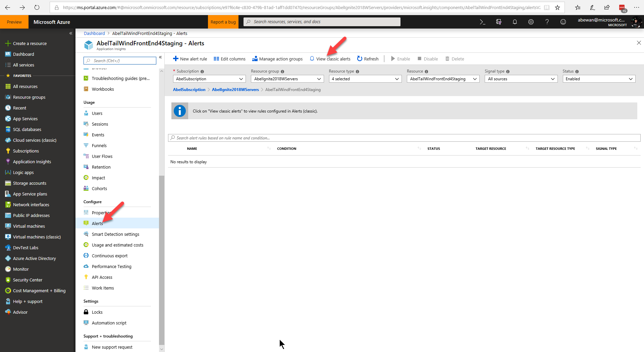Click the Subscription info tooltip icon
Screen dimensions: 644x352
[x=202, y=72]
